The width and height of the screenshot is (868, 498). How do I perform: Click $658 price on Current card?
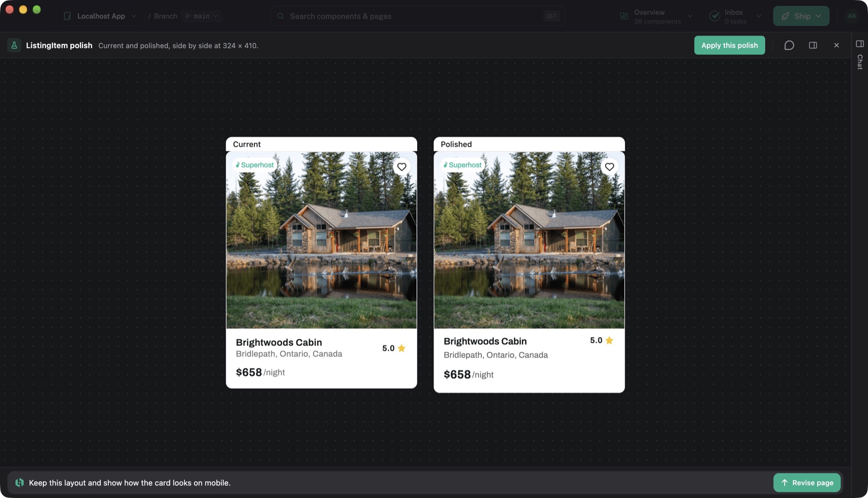coord(249,372)
